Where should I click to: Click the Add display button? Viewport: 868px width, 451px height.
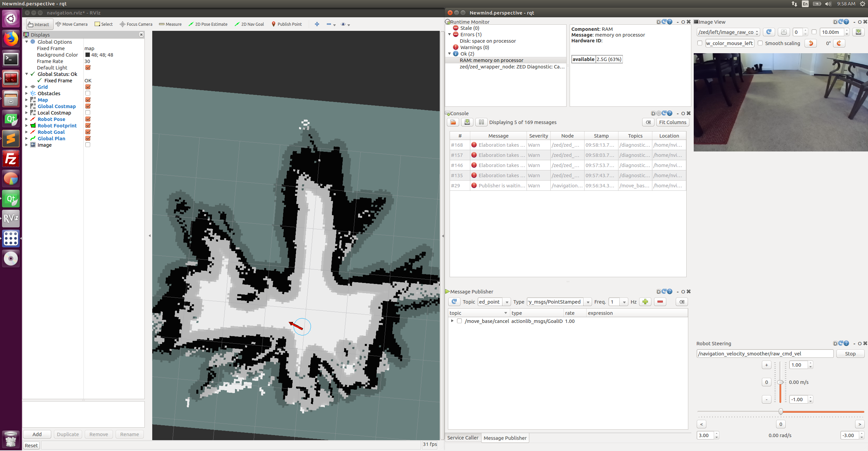click(x=37, y=434)
